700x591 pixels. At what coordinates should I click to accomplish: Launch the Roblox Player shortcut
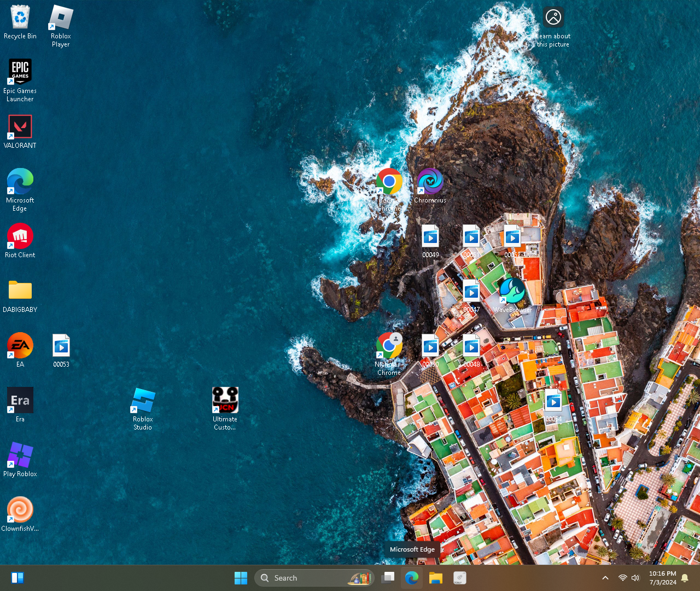pyautogui.click(x=61, y=26)
